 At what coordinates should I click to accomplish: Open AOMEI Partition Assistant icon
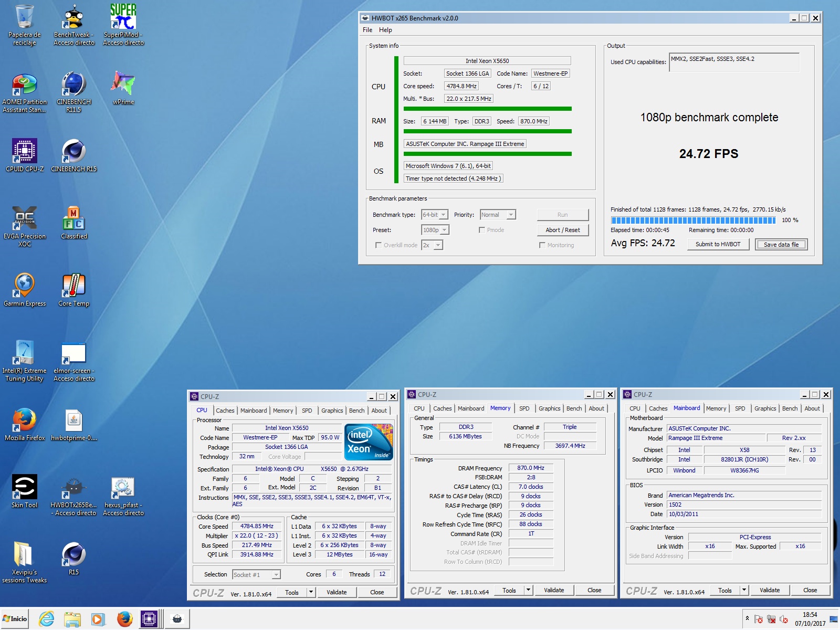click(24, 92)
